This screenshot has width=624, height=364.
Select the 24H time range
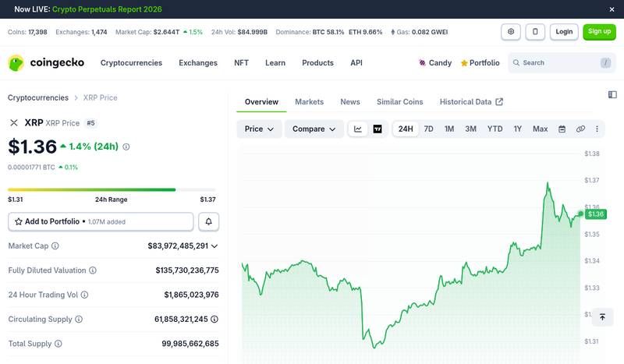click(x=406, y=129)
